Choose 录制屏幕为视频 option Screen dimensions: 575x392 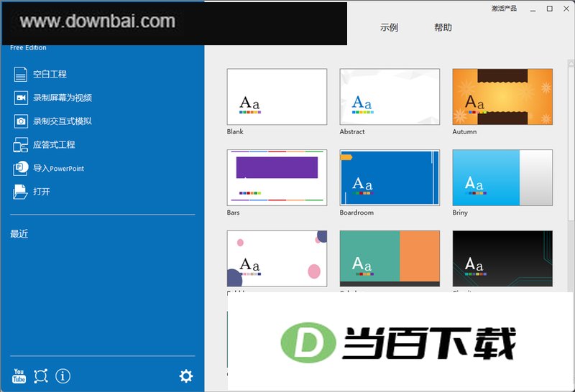63,98
